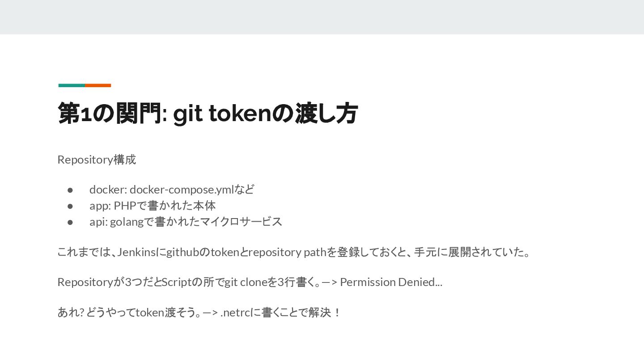Click the 'あれ？どうやってtoken渡そう' text
The width and height of the screenshot is (644, 362).
[127, 312]
